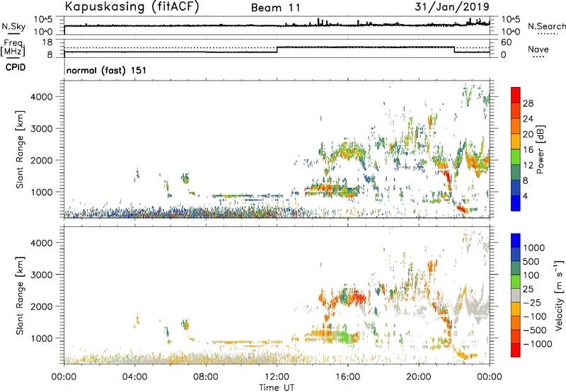Click the '28' power colorbar value

point(528,103)
